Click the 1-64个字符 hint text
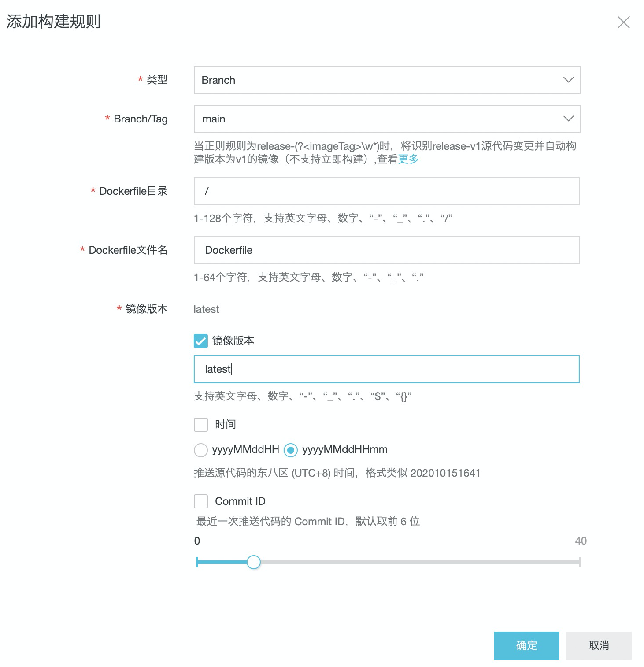This screenshot has height=667, width=644. tap(309, 277)
